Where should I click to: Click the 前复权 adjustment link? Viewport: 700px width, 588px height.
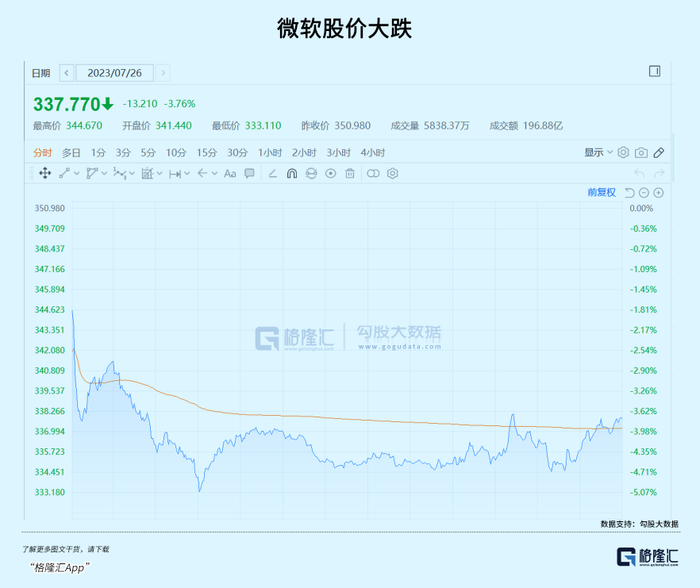602,192
